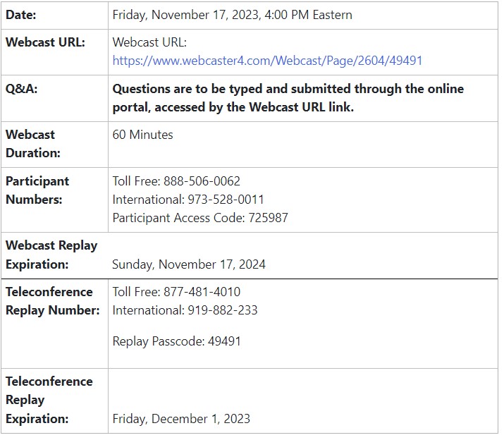Click the Q&A label
The image size is (504, 440).
22,88
